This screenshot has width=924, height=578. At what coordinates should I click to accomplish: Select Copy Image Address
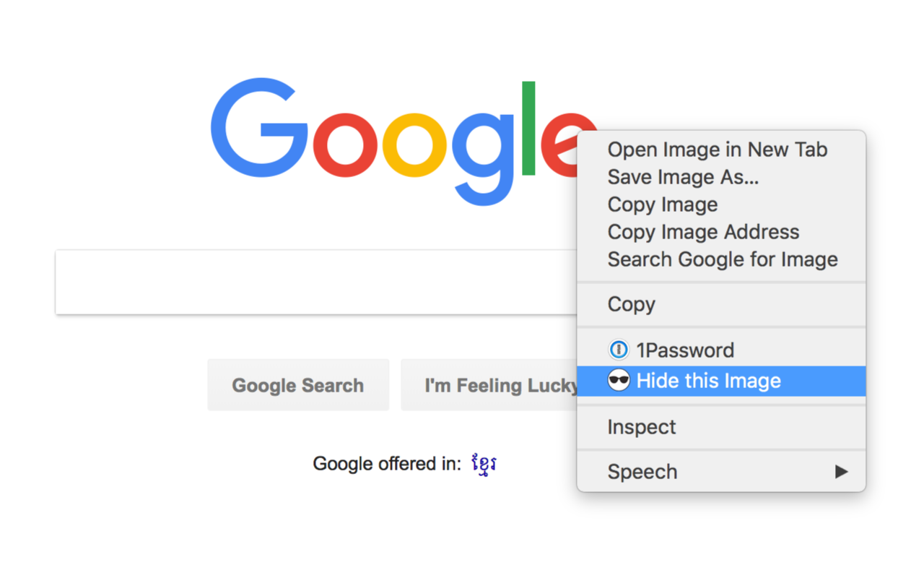click(x=702, y=232)
